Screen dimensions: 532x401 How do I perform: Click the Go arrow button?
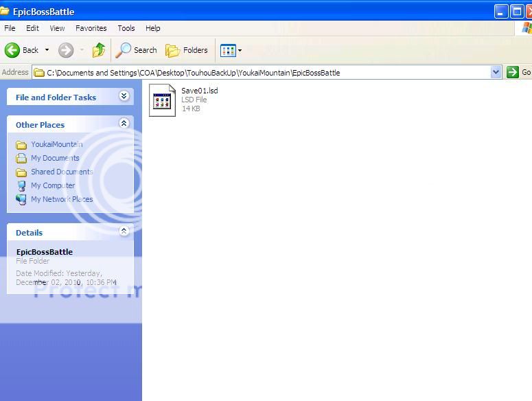pos(513,72)
